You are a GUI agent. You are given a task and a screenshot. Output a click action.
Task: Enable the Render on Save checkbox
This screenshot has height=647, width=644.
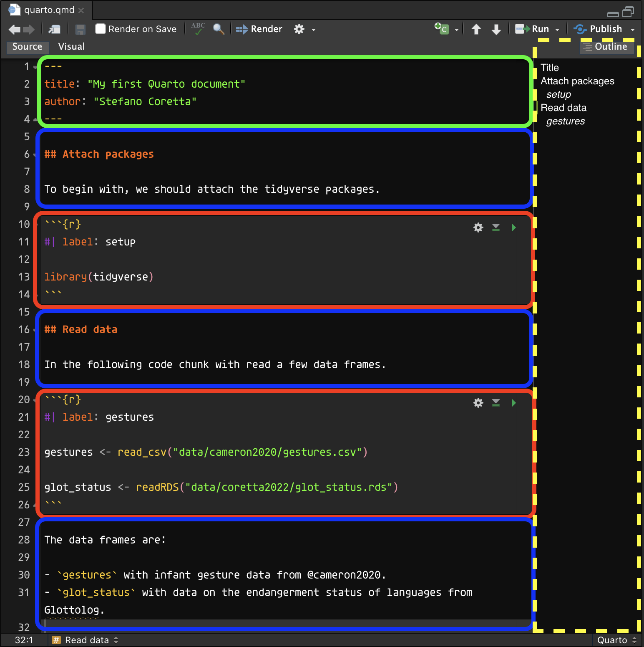pyautogui.click(x=100, y=29)
